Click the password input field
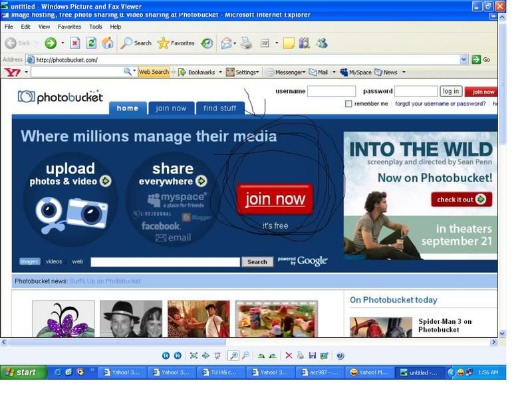 (416, 91)
